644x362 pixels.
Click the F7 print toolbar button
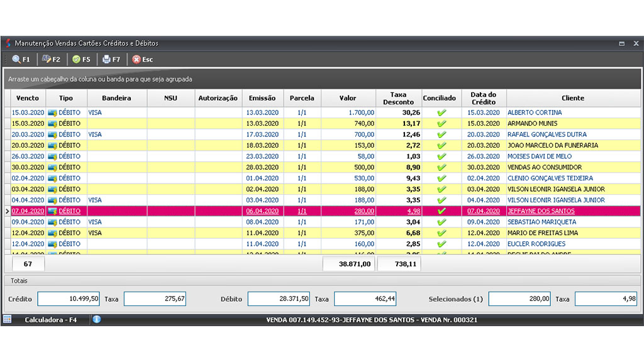(x=111, y=60)
